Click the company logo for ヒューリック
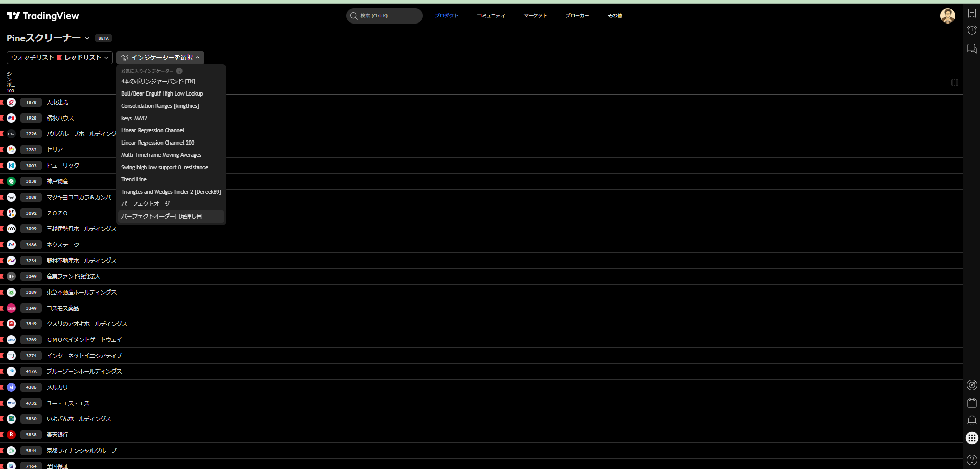The width and height of the screenshot is (980, 469). 11,166
